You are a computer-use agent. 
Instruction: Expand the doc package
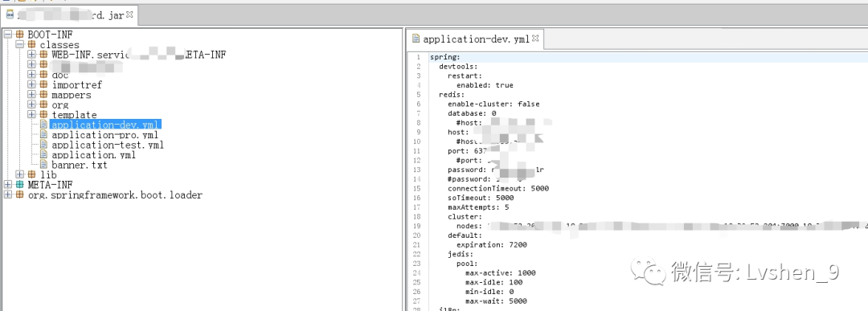[31, 75]
